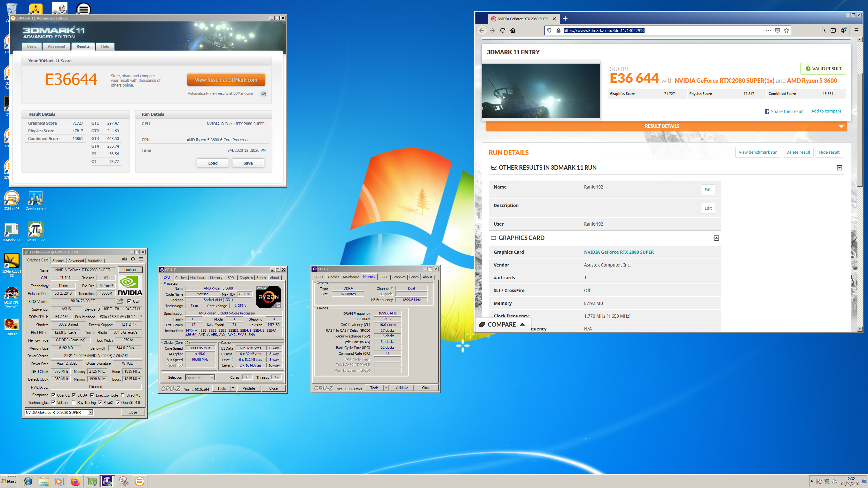
Task: Open 3DMark2001 SE desktop shortcut
Action: (x=12, y=265)
